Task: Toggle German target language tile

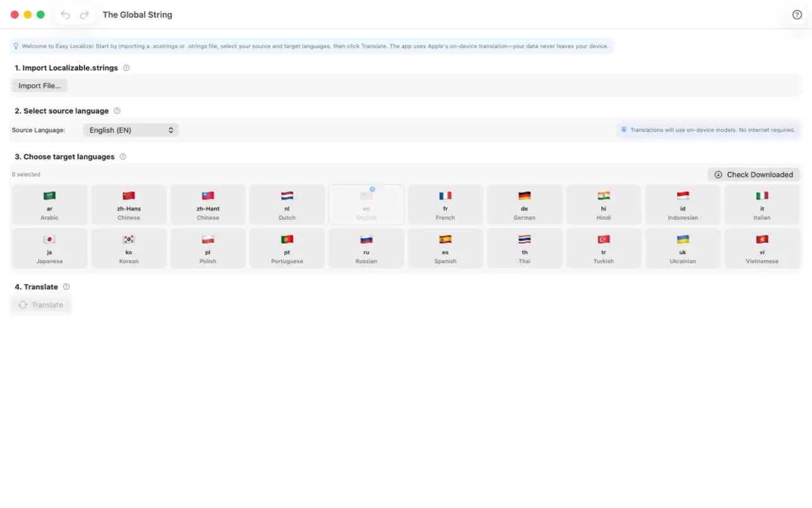Action: click(525, 205)
